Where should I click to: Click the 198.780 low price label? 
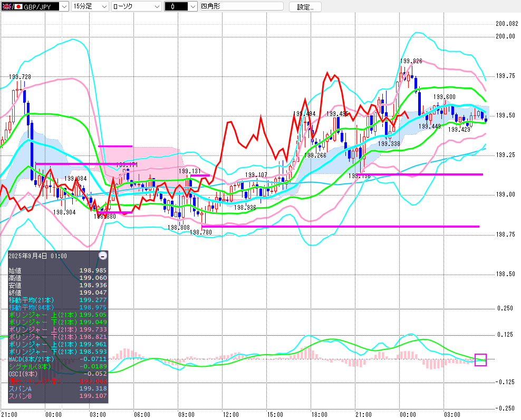201,232
